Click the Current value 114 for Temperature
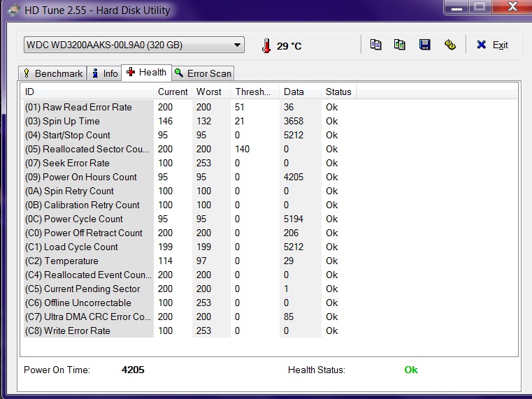Viewport: 532px width, 399px height. [x=165, y=261]
